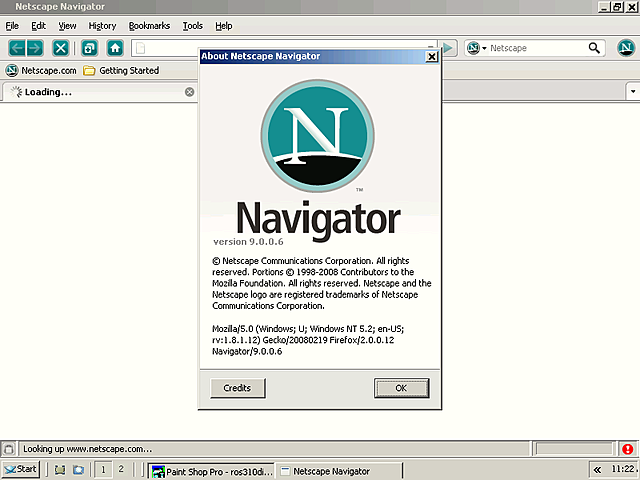Switch to Paint Shop Pro taskbar item

tap(211, 471)
